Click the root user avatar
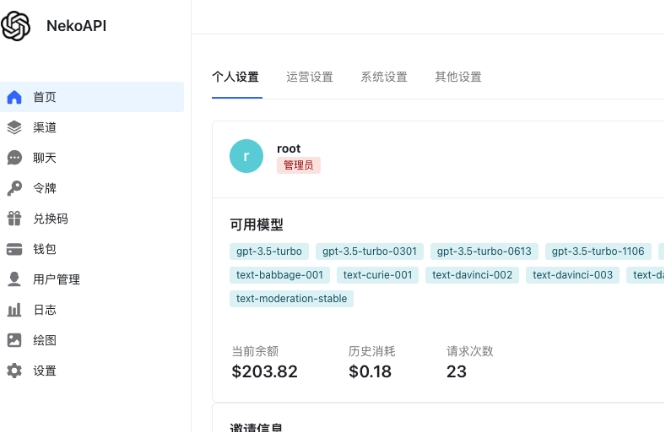 [246, 156]
